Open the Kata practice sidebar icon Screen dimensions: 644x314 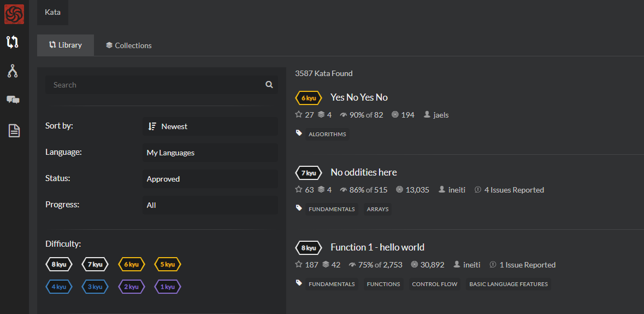[x=13, y=42]
